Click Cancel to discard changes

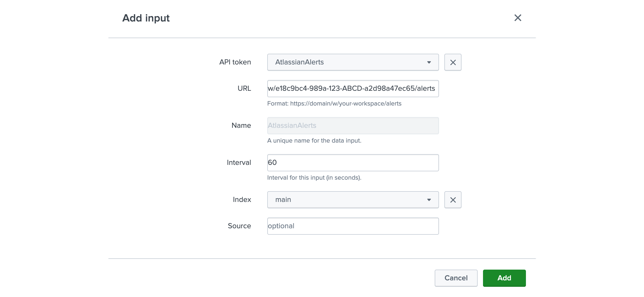(x=456, y=278)
